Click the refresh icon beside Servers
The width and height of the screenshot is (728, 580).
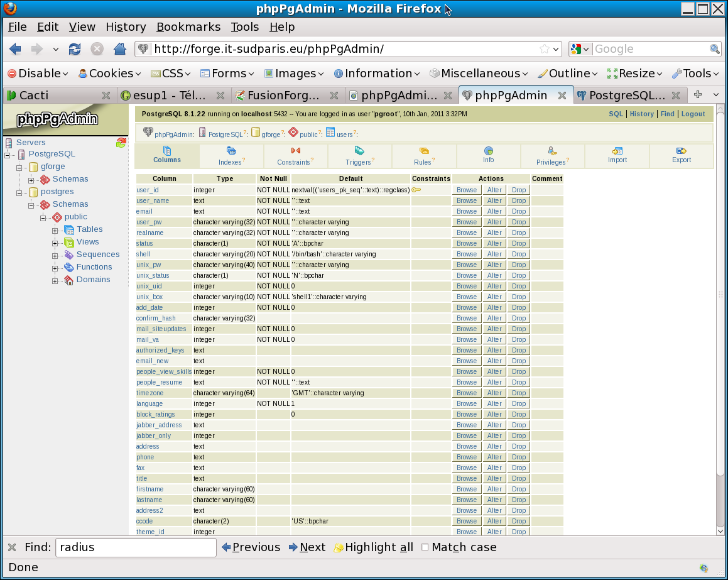pyautogui.click(x=121, y=143)
